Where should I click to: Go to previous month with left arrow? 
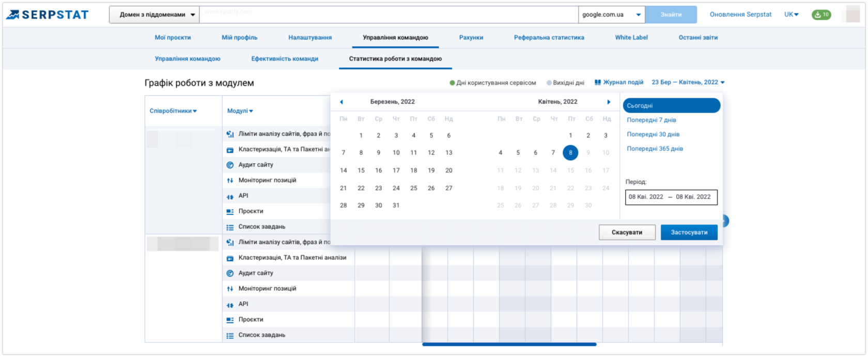coord(341,102)
